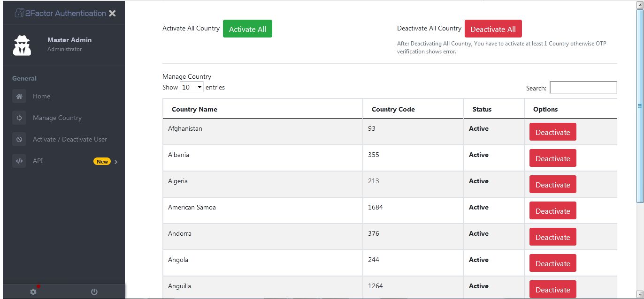Screen dimensions: 644x299
Task: Select Activate / Deactivate User menu item
Action: click(x=70, y=140)
